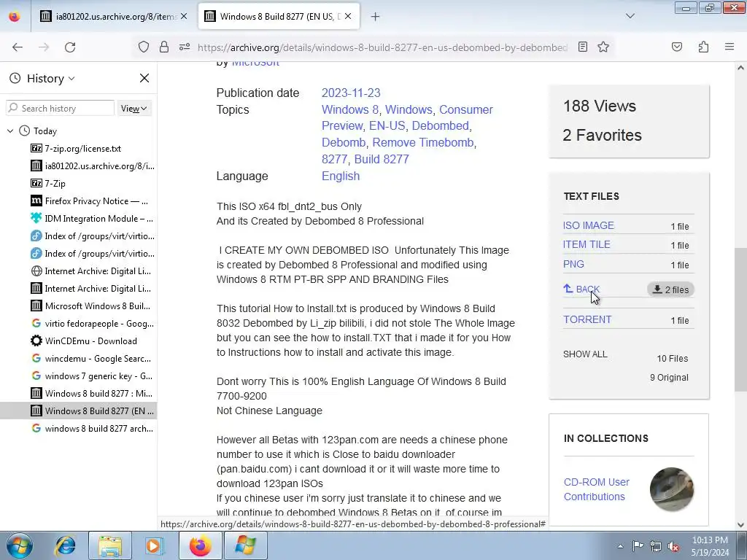Close the History sidebar
747x560 pixels.
144,78
